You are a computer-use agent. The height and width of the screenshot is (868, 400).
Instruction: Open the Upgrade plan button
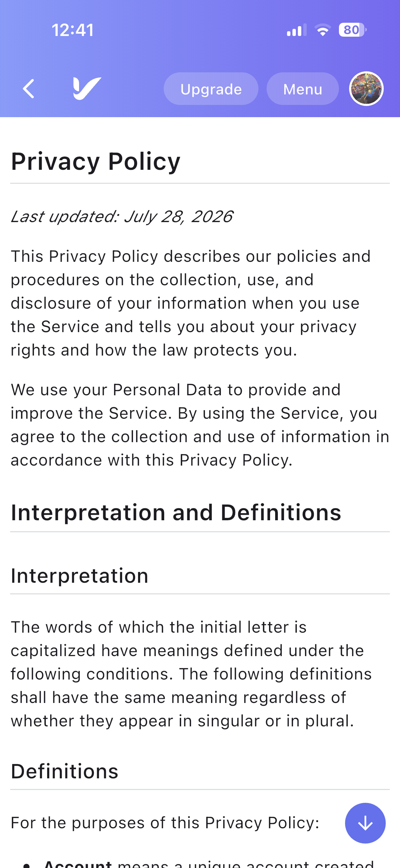pos(211,89)
